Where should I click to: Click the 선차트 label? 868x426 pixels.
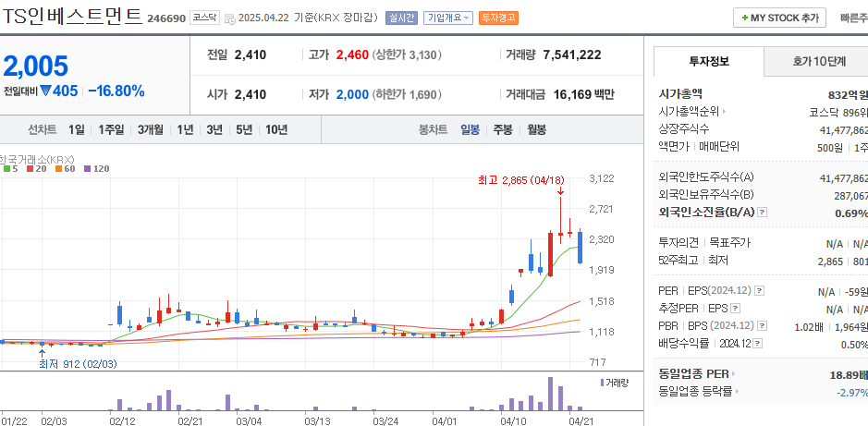pyautogui.click(x=43, y=130)
